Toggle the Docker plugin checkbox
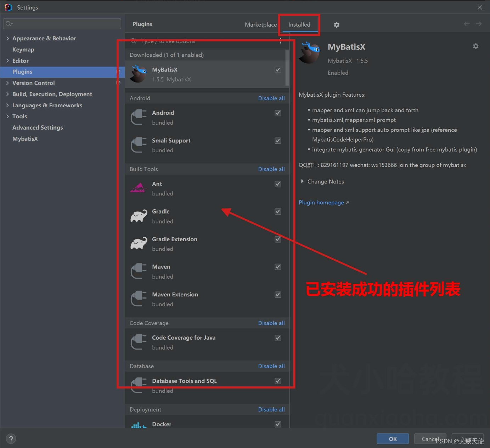This screenshot has width=490, height=448. tap(278, 424)
